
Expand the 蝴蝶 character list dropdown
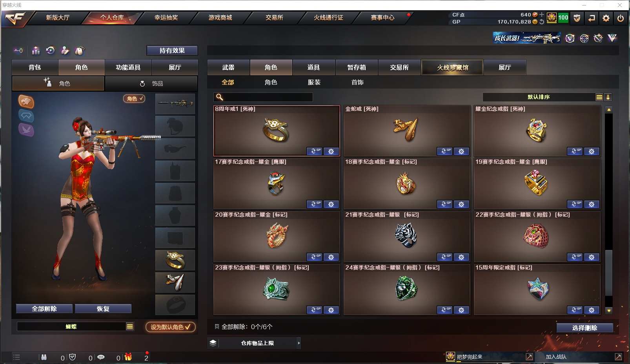tap(130, 326)
